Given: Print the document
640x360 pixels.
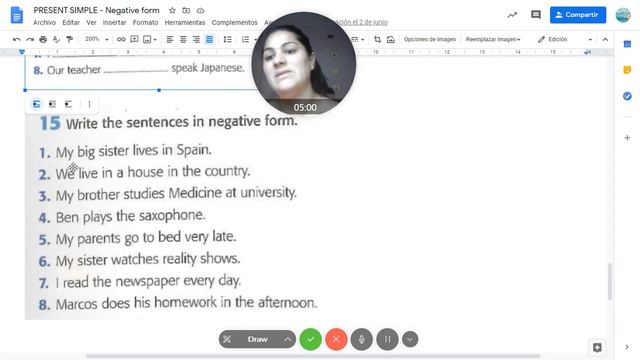Looking at the screenshot, I should [x=43, y=40].
